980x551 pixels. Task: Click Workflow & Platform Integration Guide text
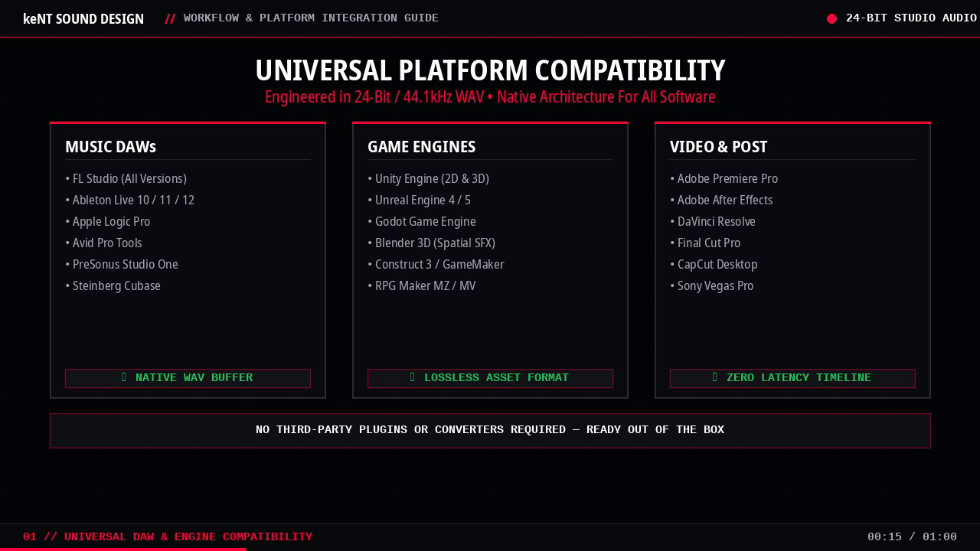click(311, 18)
